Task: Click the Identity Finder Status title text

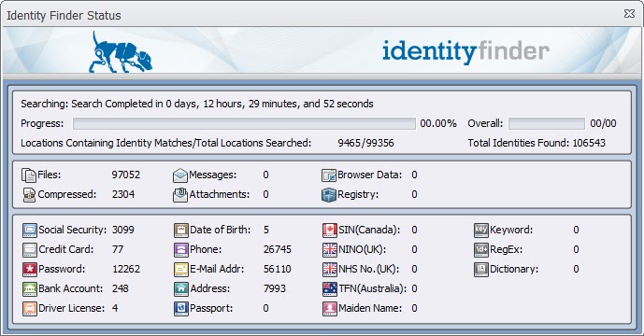Action: point(64,16)
